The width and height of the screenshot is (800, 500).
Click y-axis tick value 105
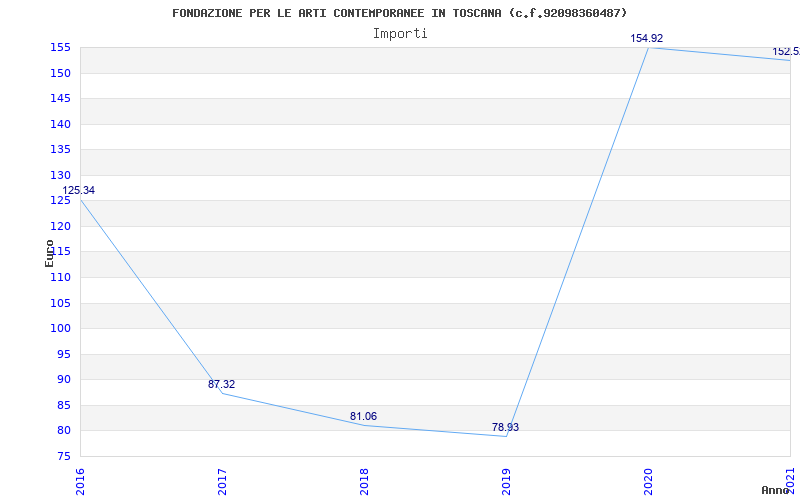click(60, 304)
